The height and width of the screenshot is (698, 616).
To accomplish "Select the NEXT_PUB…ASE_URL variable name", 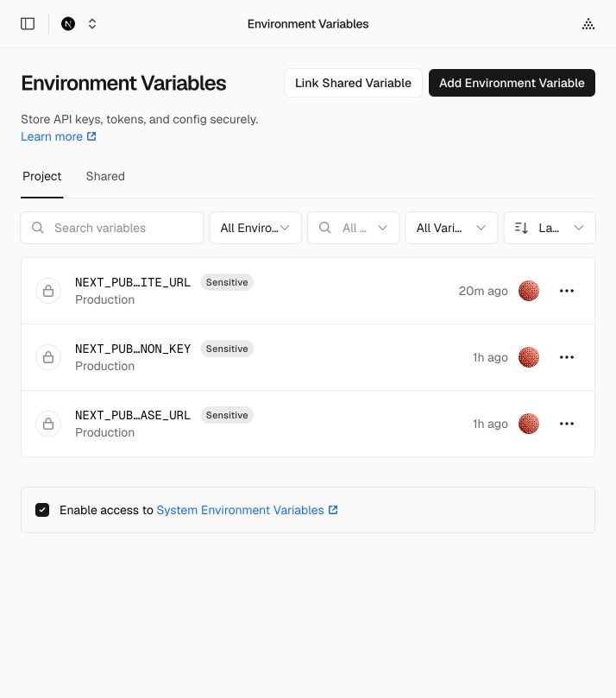I will [133, 415].
